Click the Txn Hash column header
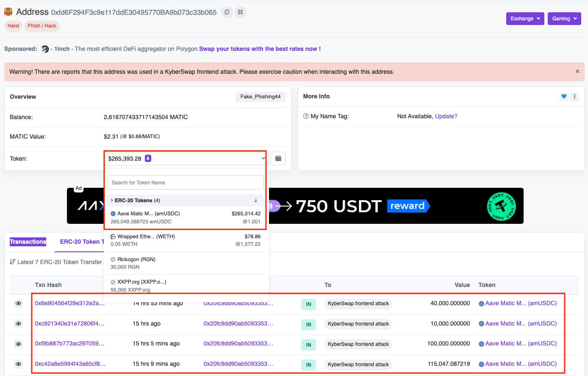This screenshot has height=376, width=588. tap(48, 285)
